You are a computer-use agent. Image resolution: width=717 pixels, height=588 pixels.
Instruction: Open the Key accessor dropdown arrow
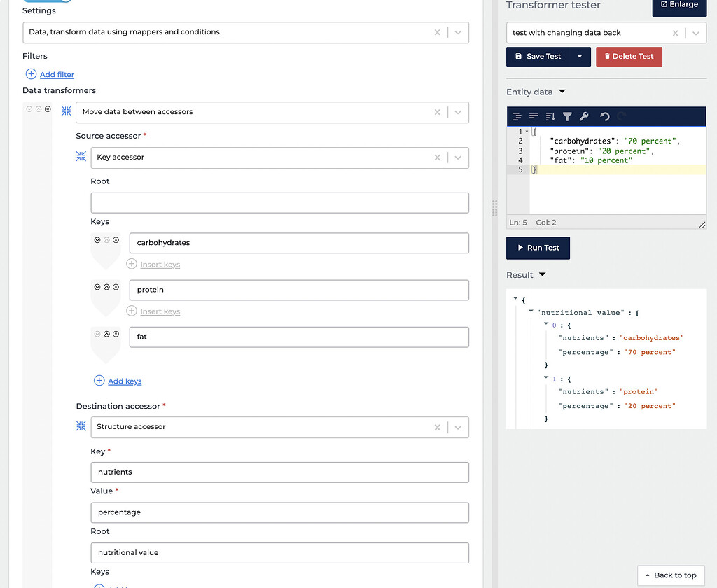458,157
